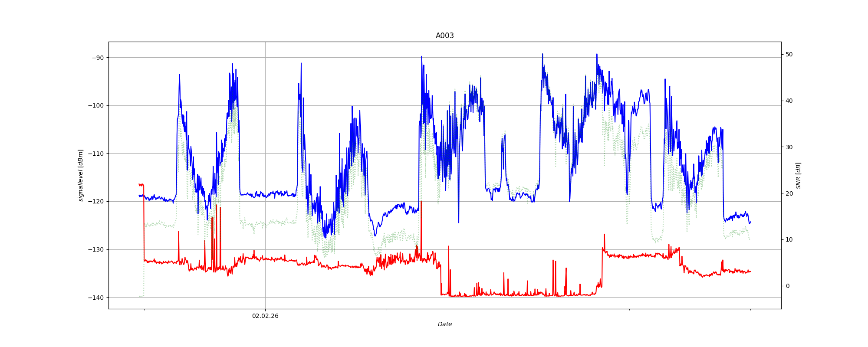Click the 50 tick on SNR axis
Image resolution: width=868 pixels, height=347 pixels.
coord(789,55)
